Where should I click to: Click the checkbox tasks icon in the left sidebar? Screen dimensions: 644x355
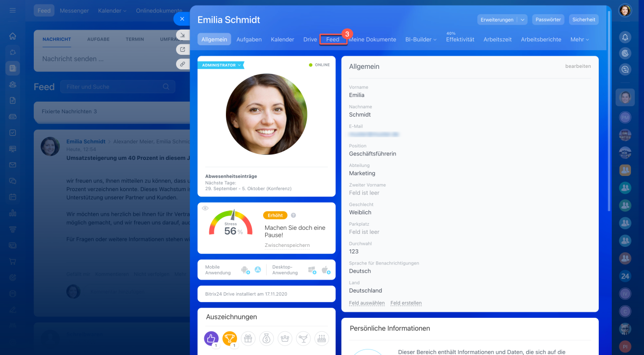[x=13, y=132]
